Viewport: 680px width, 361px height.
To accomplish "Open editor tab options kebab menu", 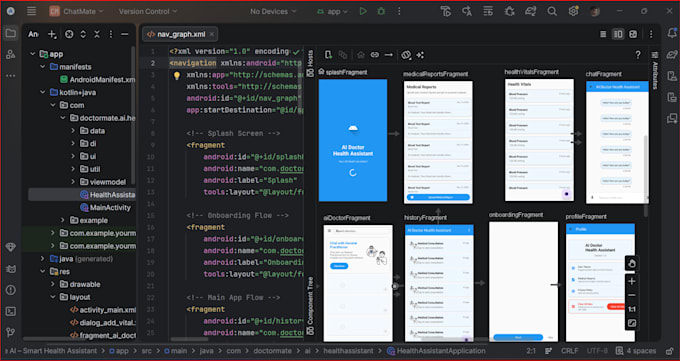I will pyautogui.click(x=651, y=34).
